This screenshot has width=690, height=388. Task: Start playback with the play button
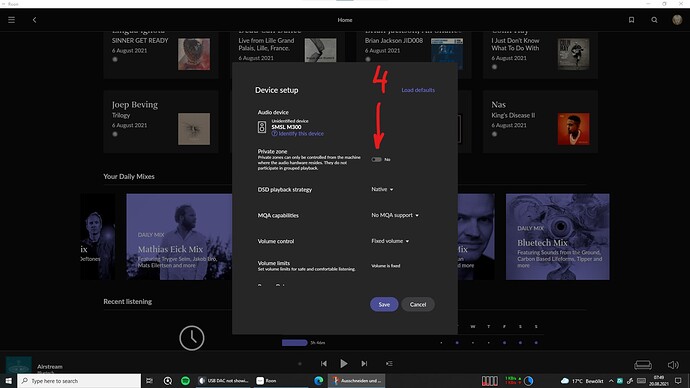click(344, 363)
